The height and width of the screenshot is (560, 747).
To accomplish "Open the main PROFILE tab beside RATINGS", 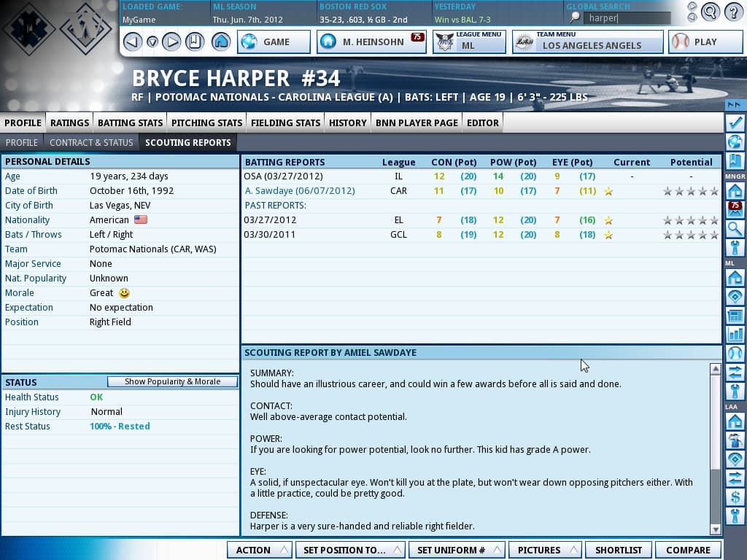I will click(23, 122).
